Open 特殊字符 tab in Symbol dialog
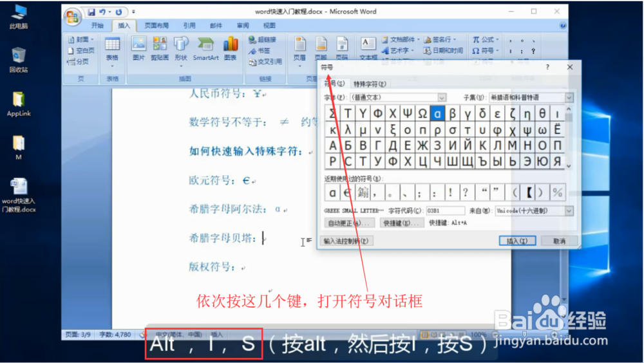This screenshot has width=644, height=363. coord(370,84)
